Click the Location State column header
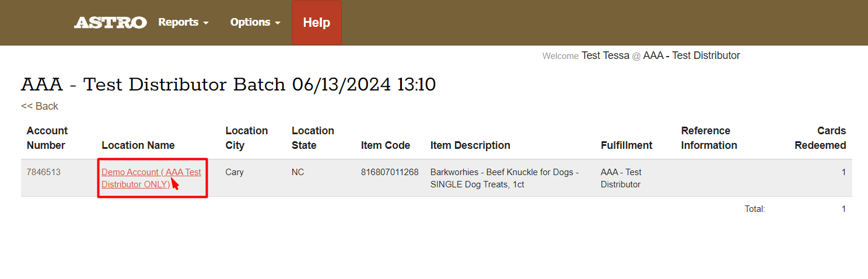 [313, 138]
